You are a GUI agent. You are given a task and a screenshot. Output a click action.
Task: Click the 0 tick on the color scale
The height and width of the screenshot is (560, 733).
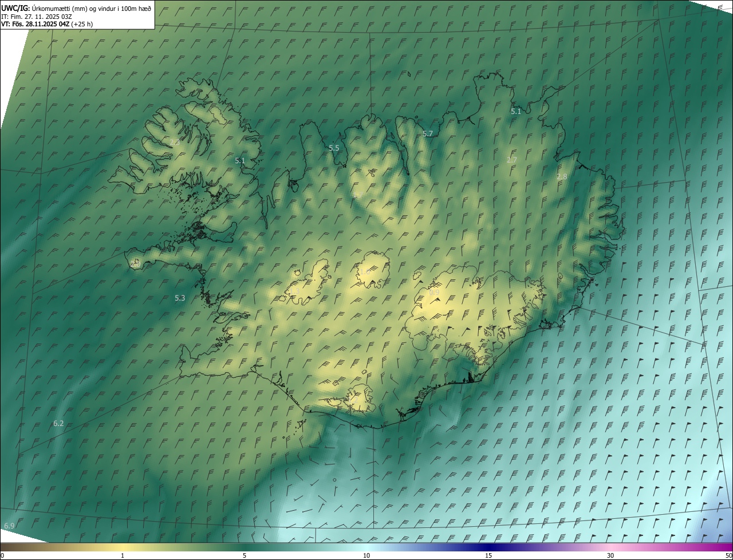(x=2, y=555)
